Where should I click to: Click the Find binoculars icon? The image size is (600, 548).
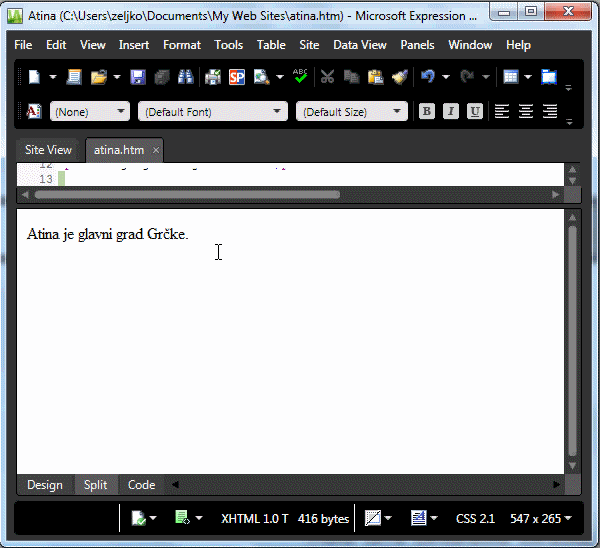(185, 77)
